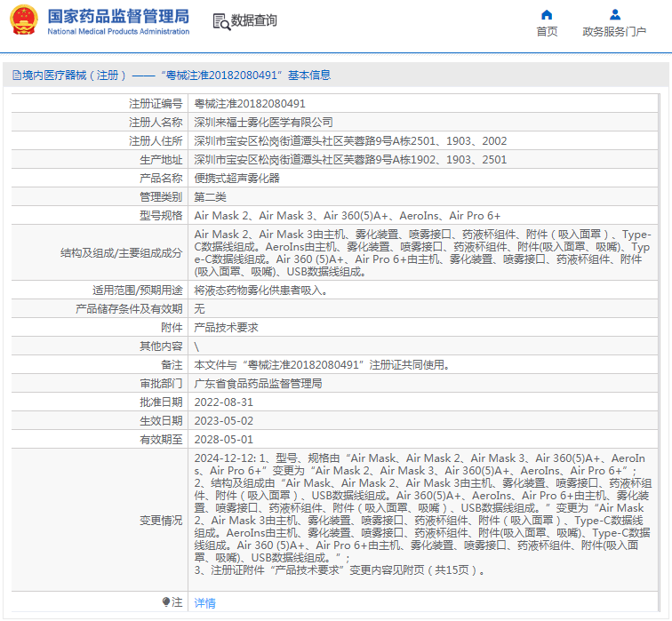Viewport: 672px width, 621px height.
Task: Click the 适用范围/预期用途 label
Action: point(138,291)
